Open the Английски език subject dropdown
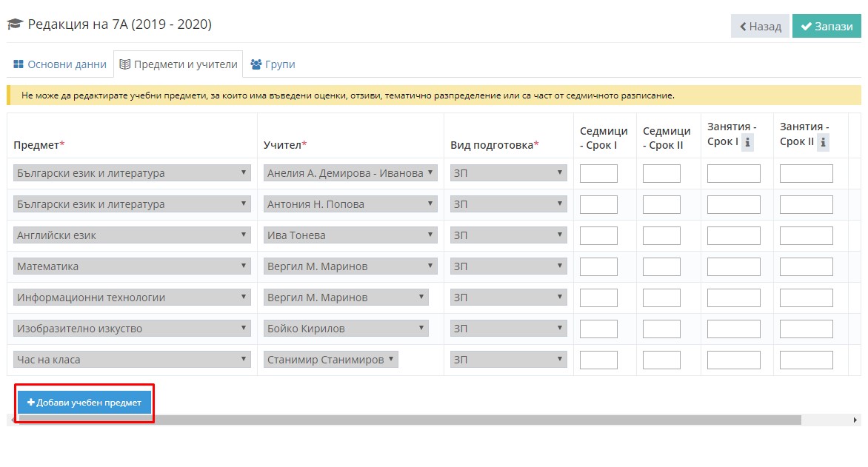Image resolution: width=868 pixels, height=467 pixels. point(132,235)
